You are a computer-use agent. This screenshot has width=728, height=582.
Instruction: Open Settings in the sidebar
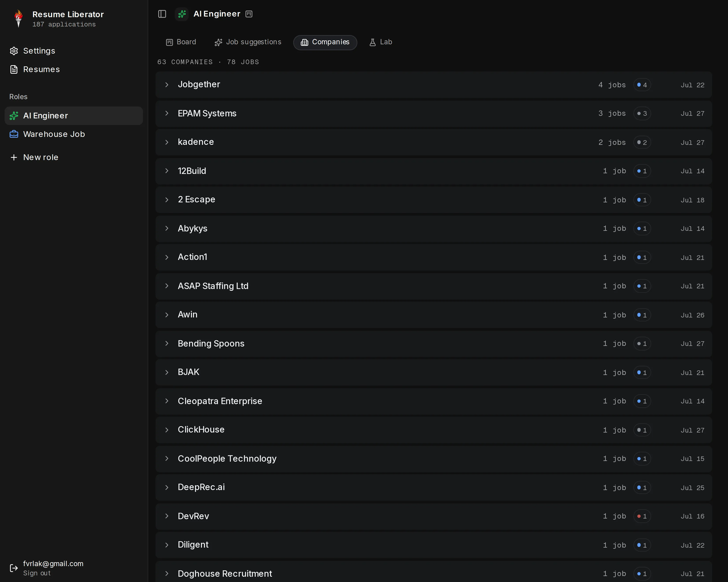(x=74, y=51)
